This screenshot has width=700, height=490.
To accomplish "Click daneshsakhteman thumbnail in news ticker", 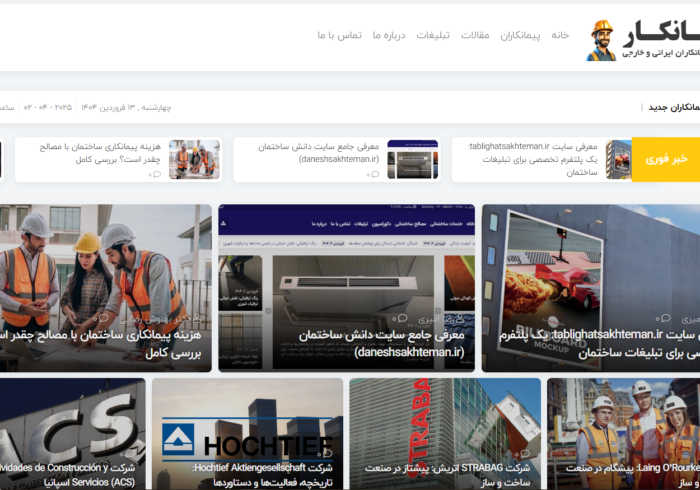I will (413, 159).
